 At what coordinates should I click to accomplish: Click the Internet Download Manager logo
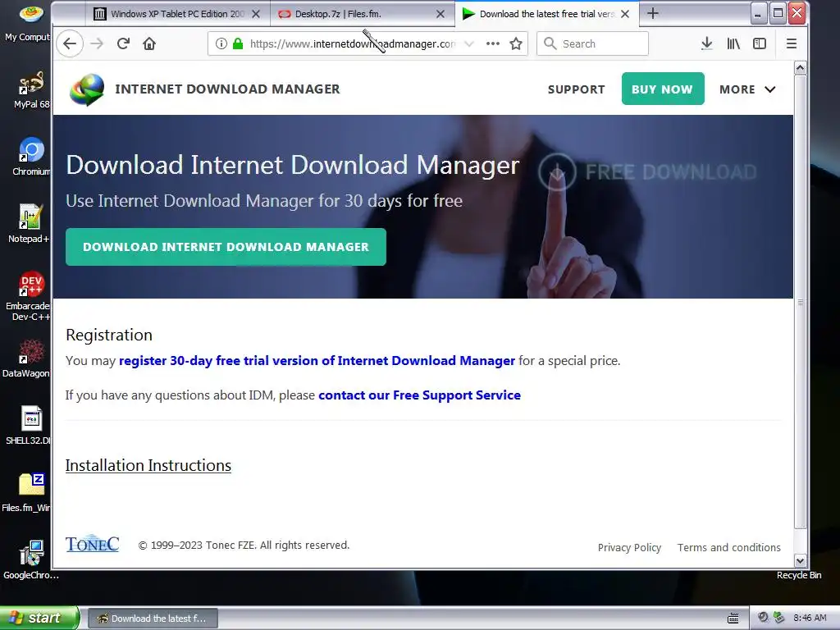[87, 89]
